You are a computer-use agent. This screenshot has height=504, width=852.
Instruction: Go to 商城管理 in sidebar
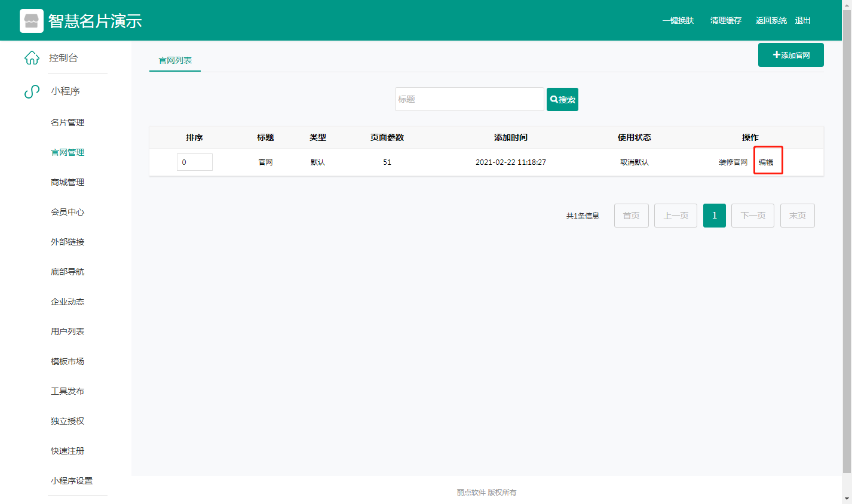pyautogui.click(x=68, y=182)
